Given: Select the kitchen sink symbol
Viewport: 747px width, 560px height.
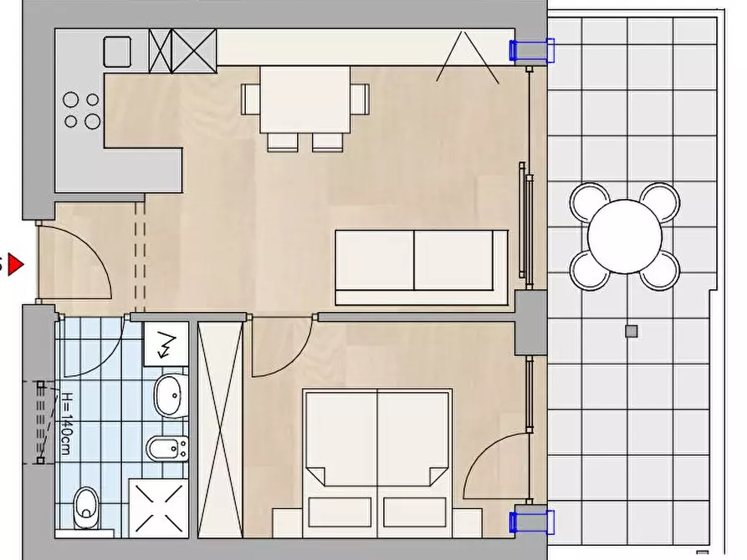Looking at the screenshot, I should 117,52.
